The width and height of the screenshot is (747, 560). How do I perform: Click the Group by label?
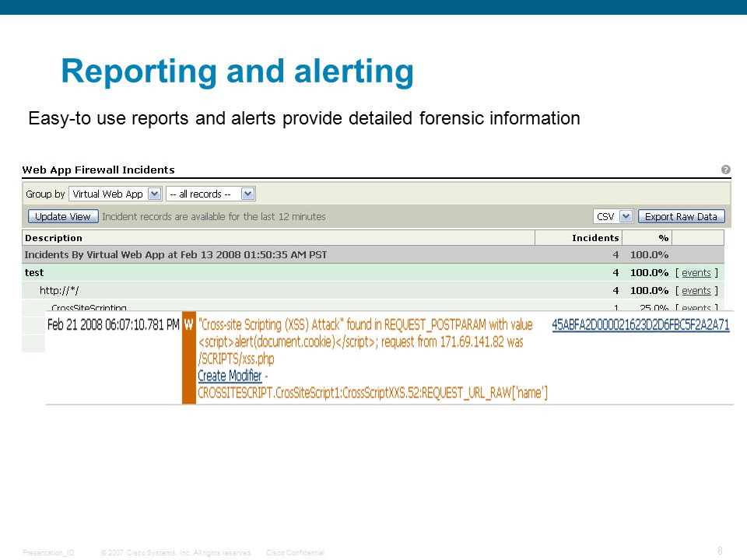[x=45, y=194]
